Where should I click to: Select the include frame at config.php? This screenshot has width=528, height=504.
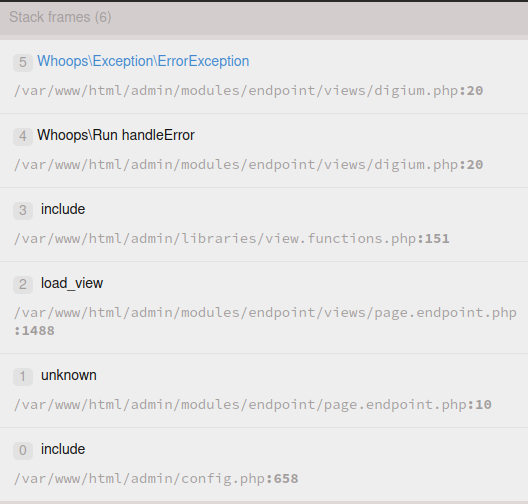264,465
